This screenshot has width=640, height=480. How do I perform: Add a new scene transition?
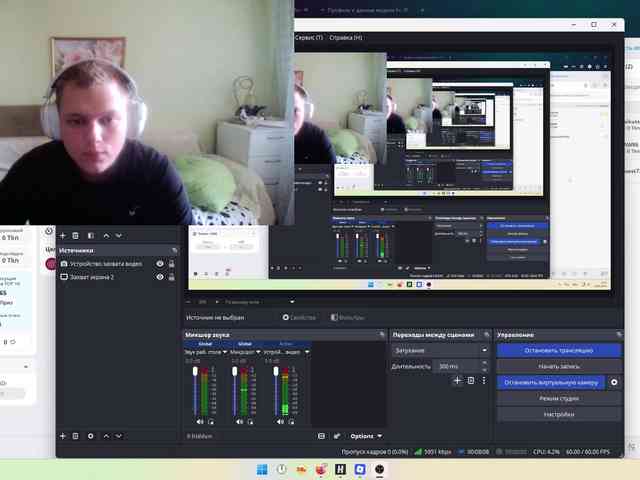tap(457, 380)
